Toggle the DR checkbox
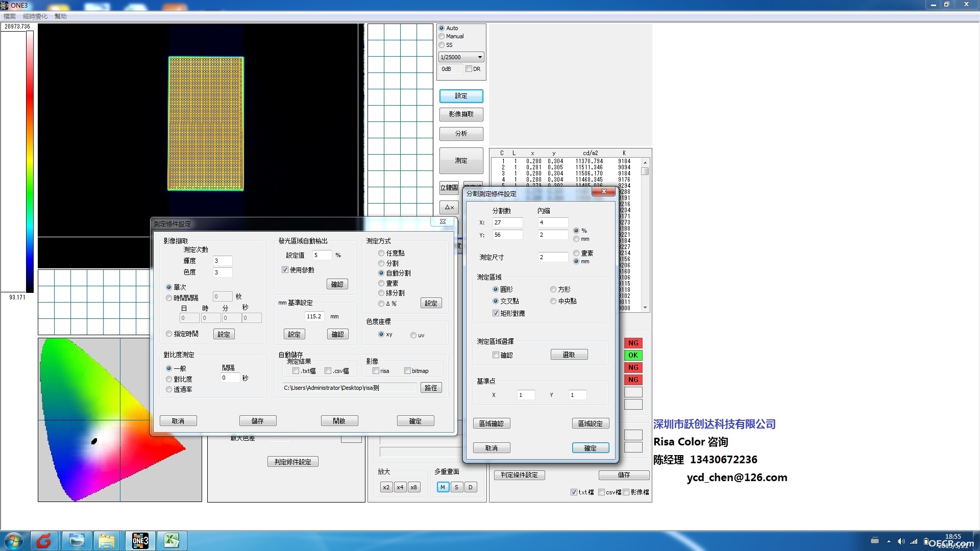The image size is (980, 551). [469, 69]
